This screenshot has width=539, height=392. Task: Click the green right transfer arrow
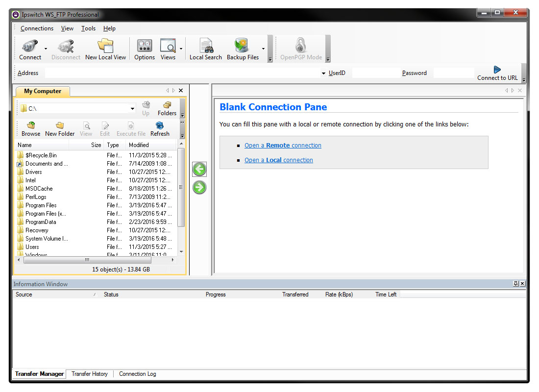(x=199, y=187)
